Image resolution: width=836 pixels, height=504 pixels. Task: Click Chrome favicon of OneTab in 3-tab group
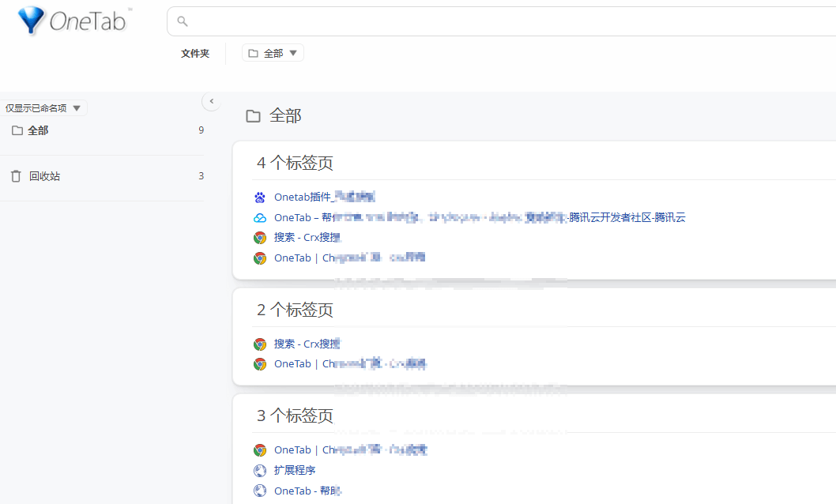(260, 450)
